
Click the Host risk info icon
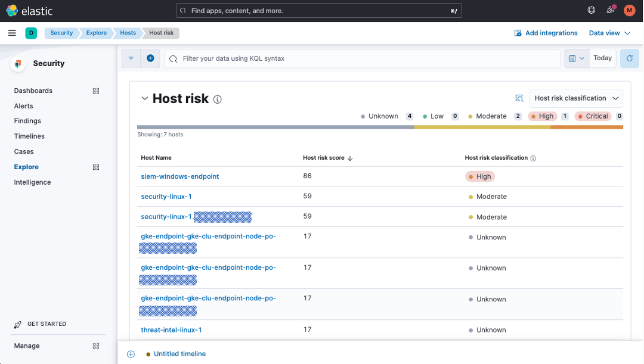218,99
